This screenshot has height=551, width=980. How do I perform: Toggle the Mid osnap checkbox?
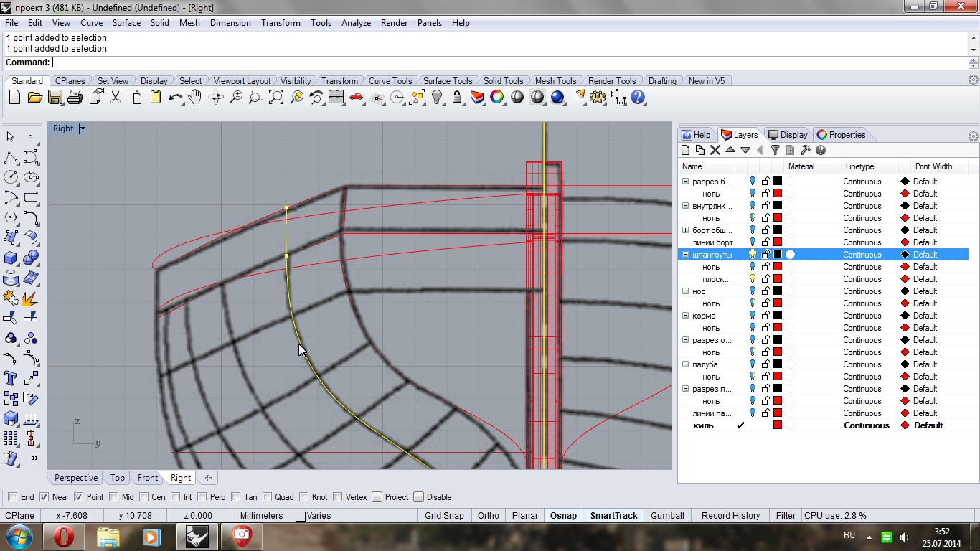113,497
